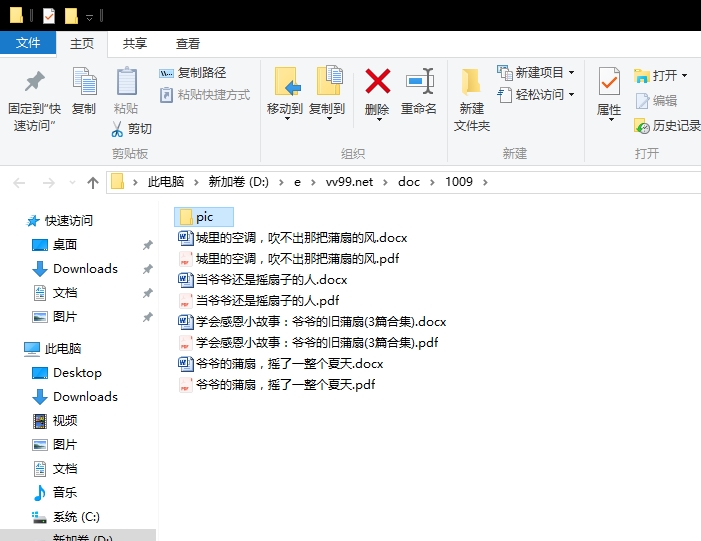The height and width of the screenshot is (541, 701).
Task: Click 新加卷 (D:) in address breadcrumb
Action: point(238,182)
